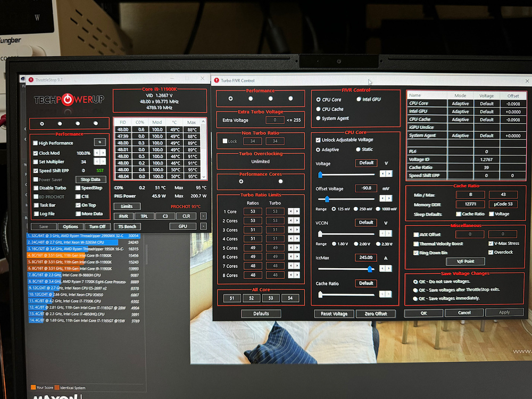Toggle Overclock checkbox in Miscellaneous
The width and height of the screenshot is (532, 399).
(x=491, y=252)
